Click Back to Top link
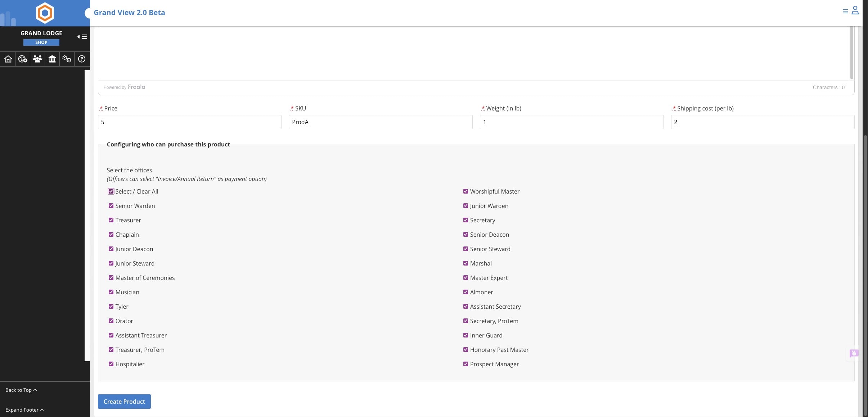The width and height of the screenshot is (868, 417). point(21,390)
